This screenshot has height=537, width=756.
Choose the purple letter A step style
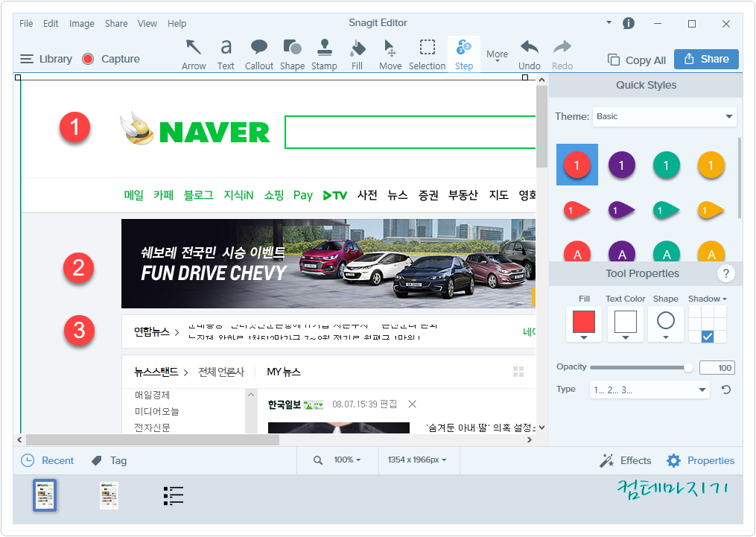(621, 252)
